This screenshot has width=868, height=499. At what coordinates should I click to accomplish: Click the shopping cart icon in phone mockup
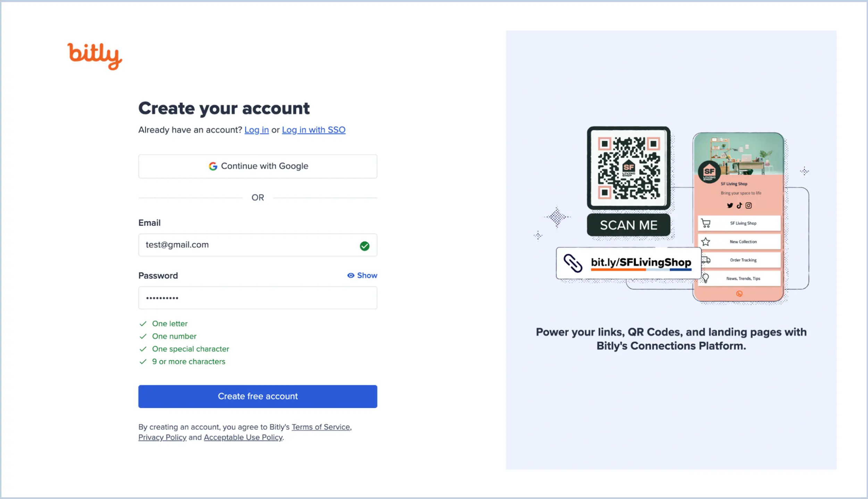[x=706, y=223]
